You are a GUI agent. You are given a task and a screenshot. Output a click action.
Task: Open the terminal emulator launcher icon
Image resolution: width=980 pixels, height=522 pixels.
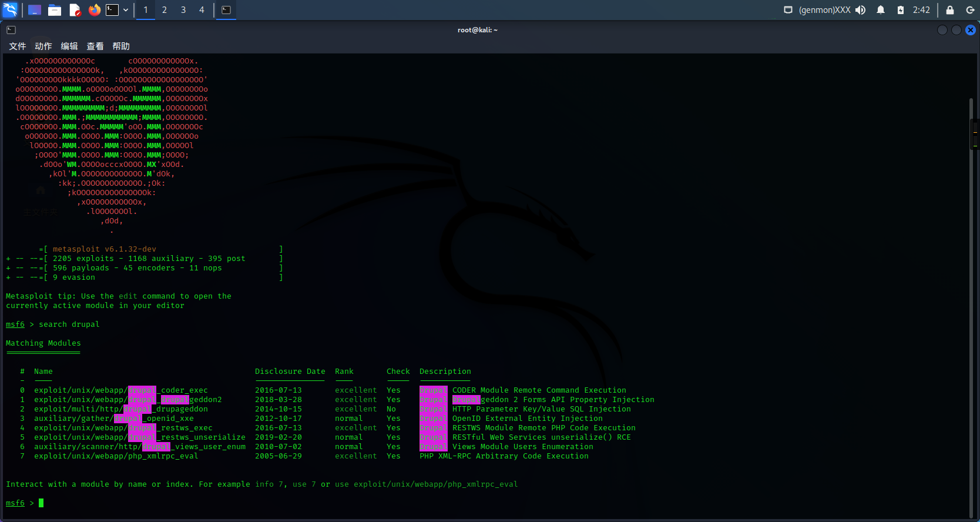112,10
